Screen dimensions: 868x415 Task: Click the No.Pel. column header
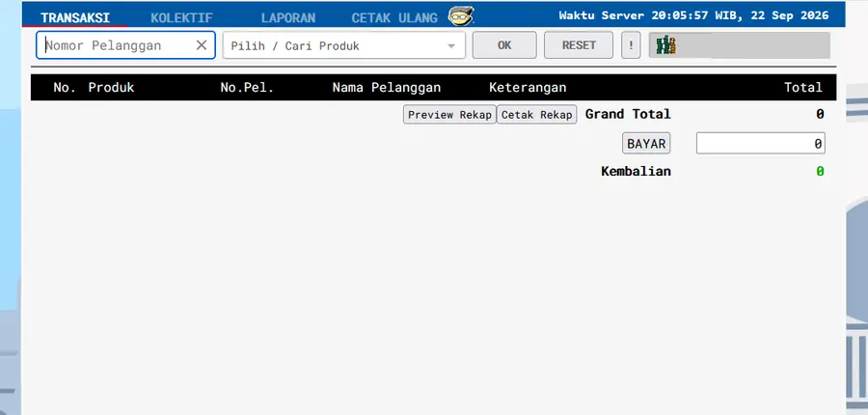click(247, 88)
